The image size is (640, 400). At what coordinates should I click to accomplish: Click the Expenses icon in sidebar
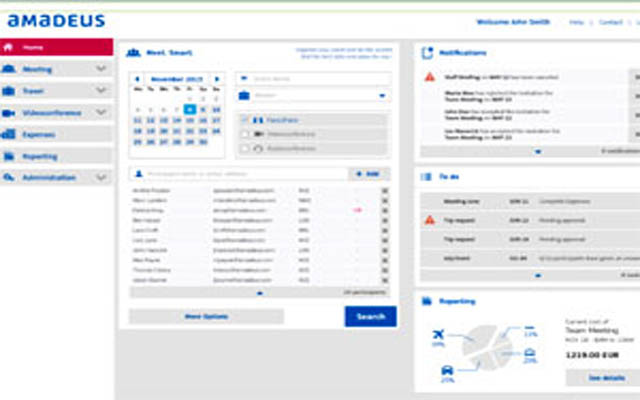coord(9,134)
